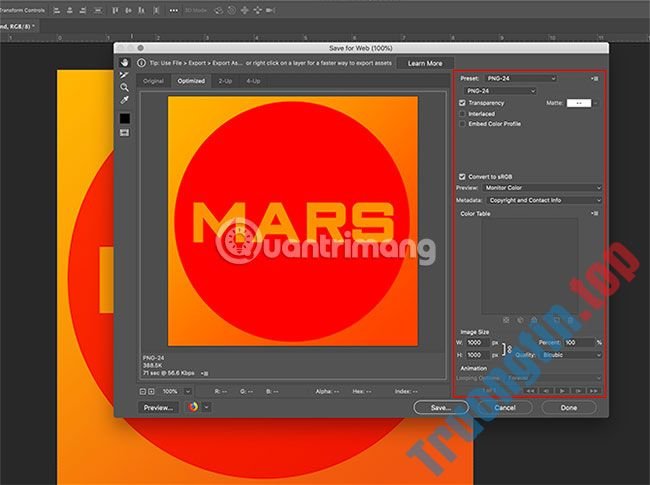This screenshot has height=485, width=650.
Task: Open the Matte color dropdown arrow
Action: pyautogui.click(x=596, y=103)
